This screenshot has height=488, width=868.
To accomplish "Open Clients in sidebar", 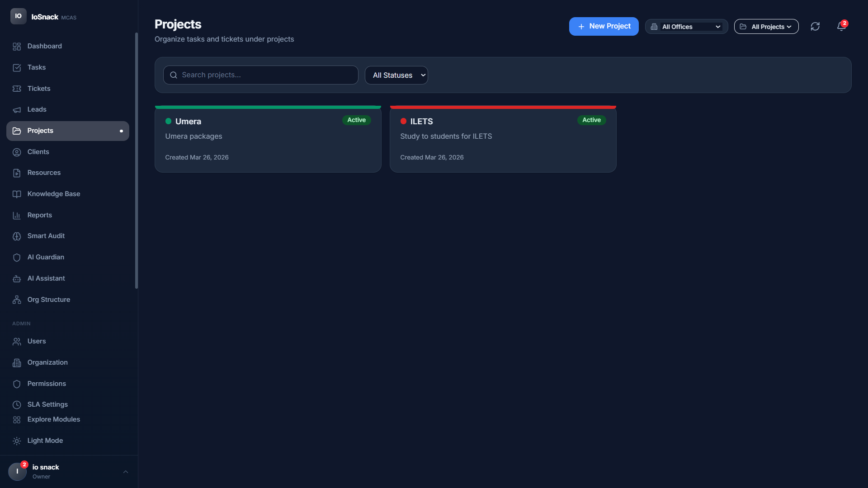I will [x=68, y=152].
